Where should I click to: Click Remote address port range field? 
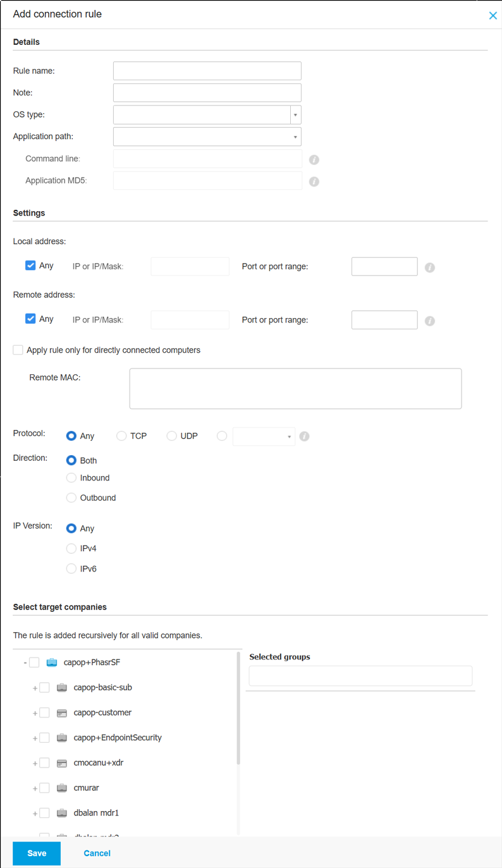(384, 320)
